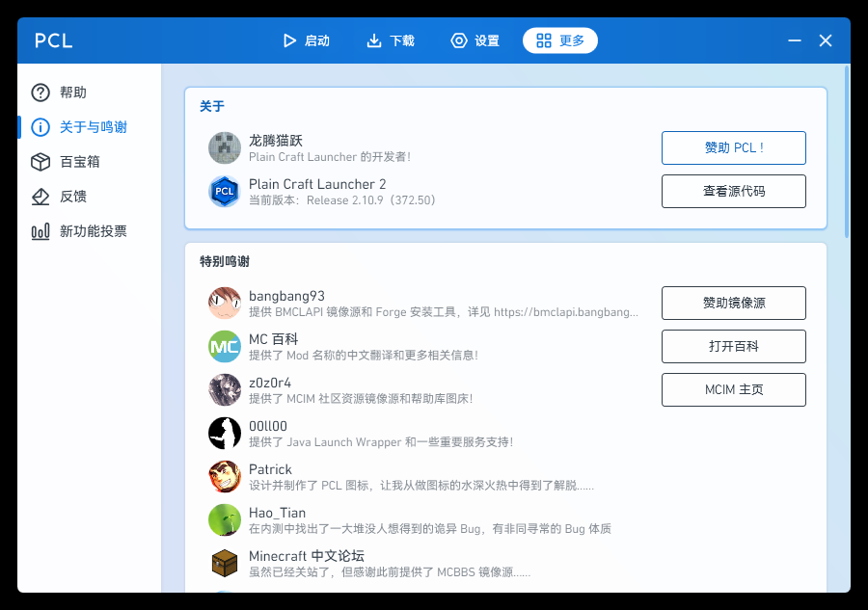The width and height of the screenshot is (868, 610).
Task: Click the 赞助镜像源 button
Action: 734,303
